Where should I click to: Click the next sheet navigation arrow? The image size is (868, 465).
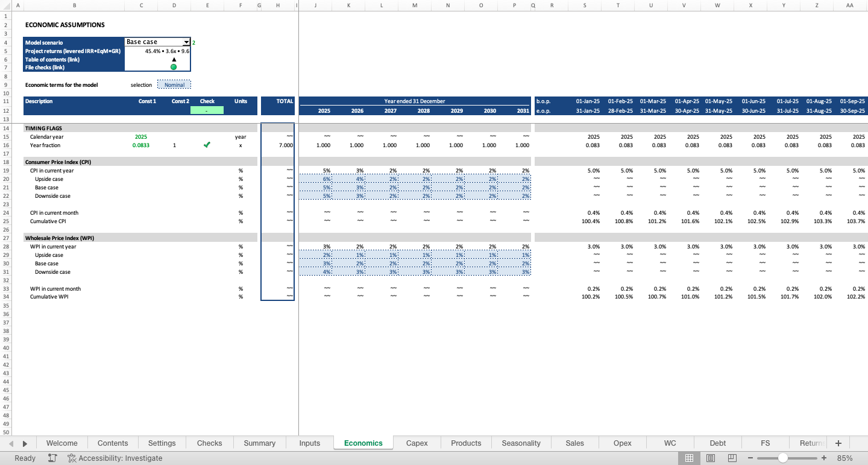pos(25,443)
